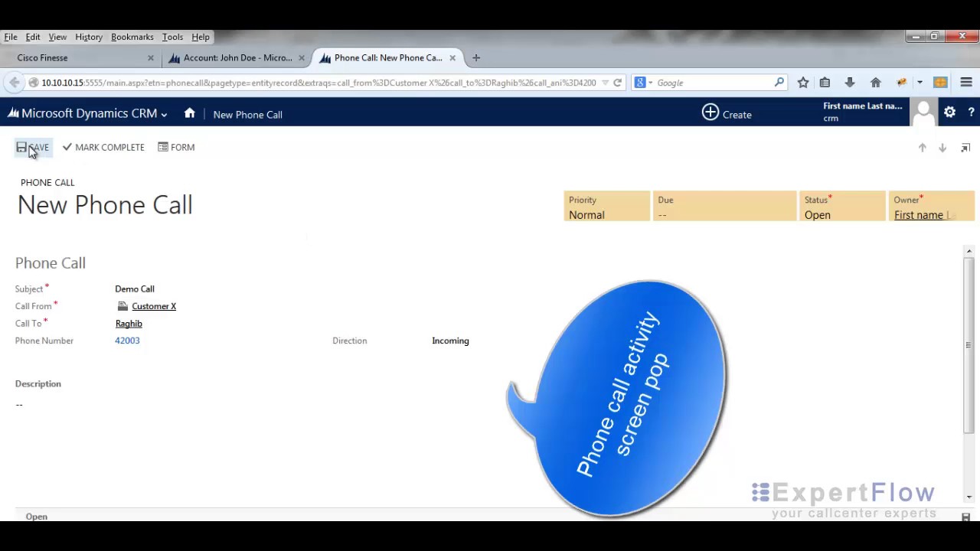Image resolution: width=980 pixels, height=551 pixels.
Task: Pop out form icon at top right
Action: coord(965,148)
